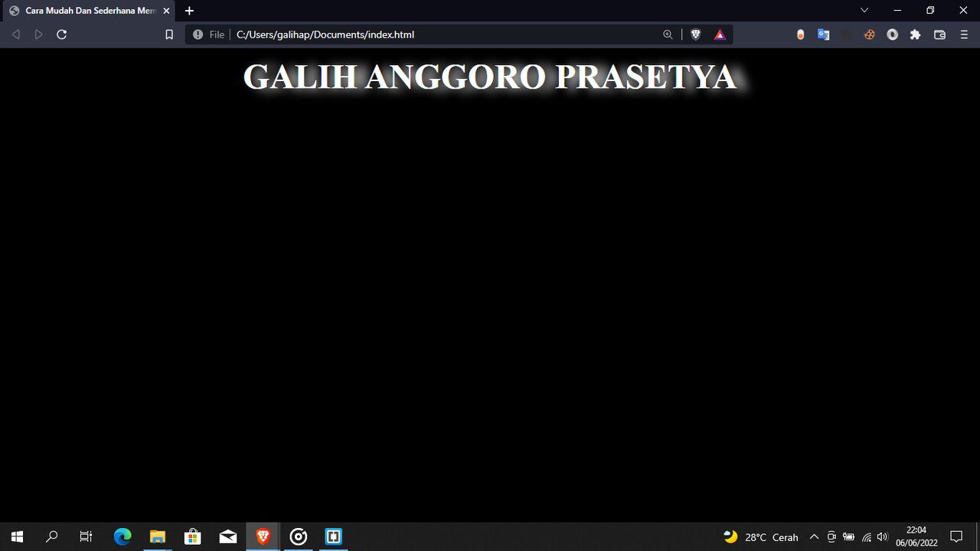Viewport: 980px width, 551px height.
Task: Go back to the previous page
Action: pyautogui.click(x=16, y=34)
